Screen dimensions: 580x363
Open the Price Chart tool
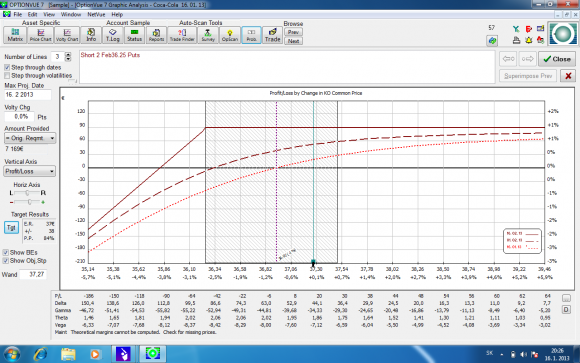40,35
